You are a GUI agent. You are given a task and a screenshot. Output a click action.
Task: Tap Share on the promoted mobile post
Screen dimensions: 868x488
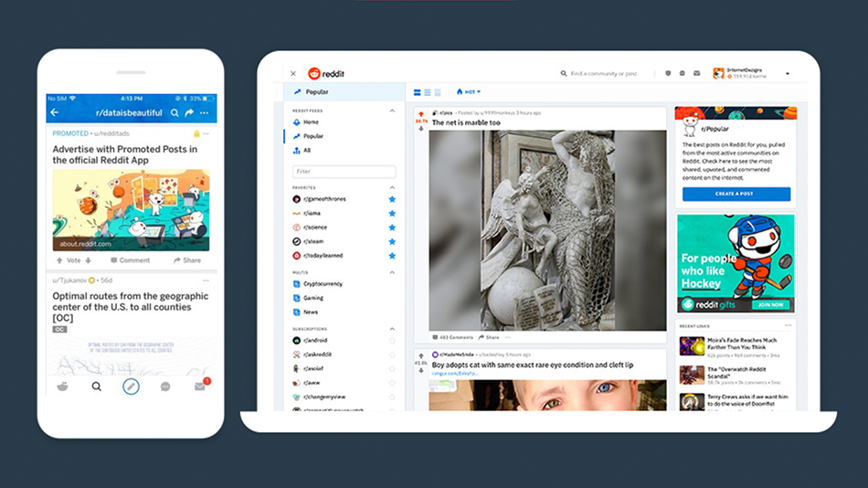187,260
